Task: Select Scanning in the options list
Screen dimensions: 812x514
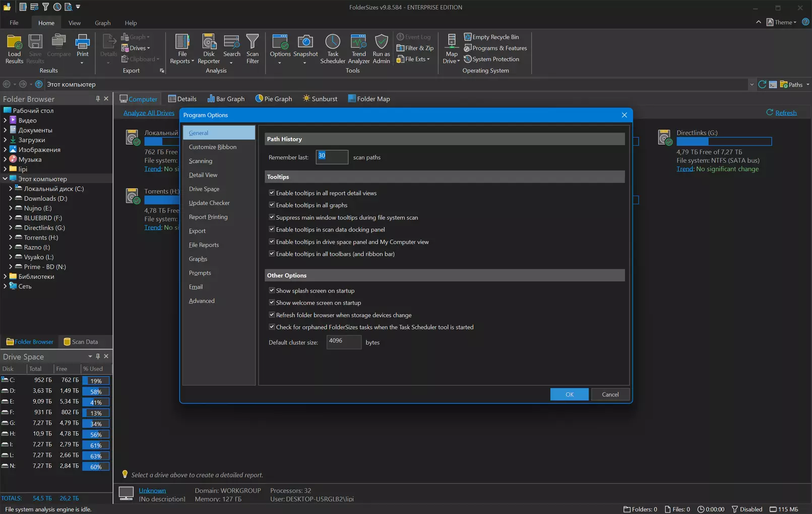Action: coord(201,161)
